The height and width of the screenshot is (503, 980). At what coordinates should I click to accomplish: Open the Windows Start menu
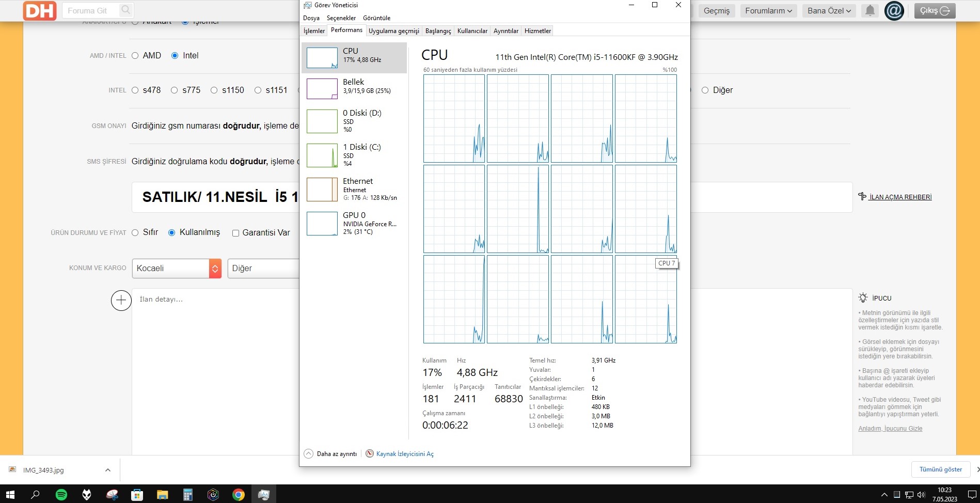pyautogui.click(x=10, y=495)
